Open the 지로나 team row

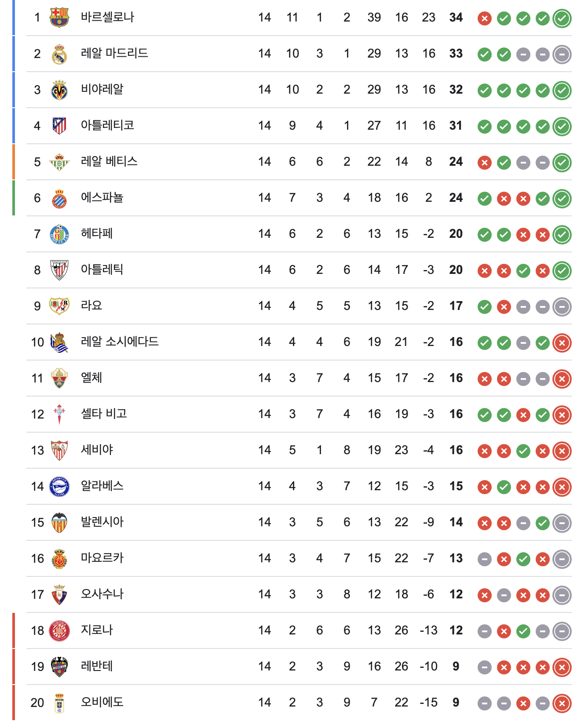(97, 630)
